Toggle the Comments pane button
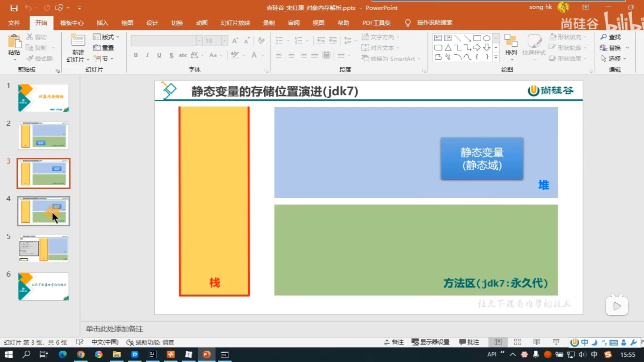The width and height of the screenshot is (644, 362). click(469, 342)
